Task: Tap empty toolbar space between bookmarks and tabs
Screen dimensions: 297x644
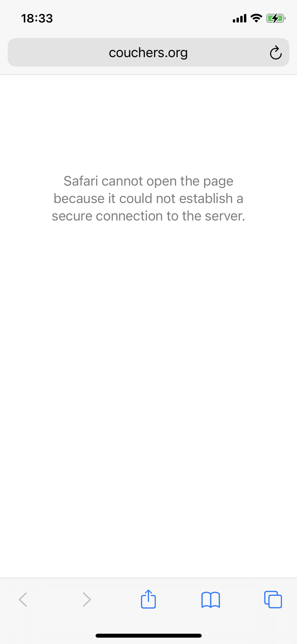Action: (242, 599)
